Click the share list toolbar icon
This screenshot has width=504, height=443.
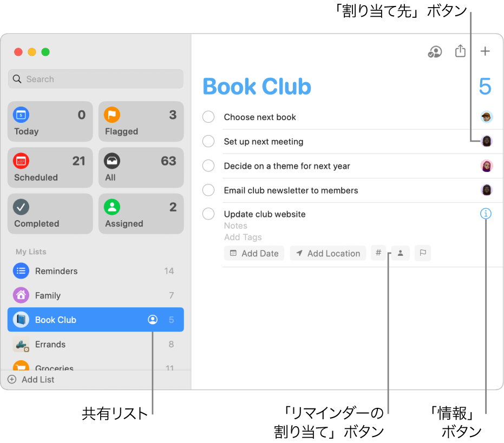tap(460, 51)
